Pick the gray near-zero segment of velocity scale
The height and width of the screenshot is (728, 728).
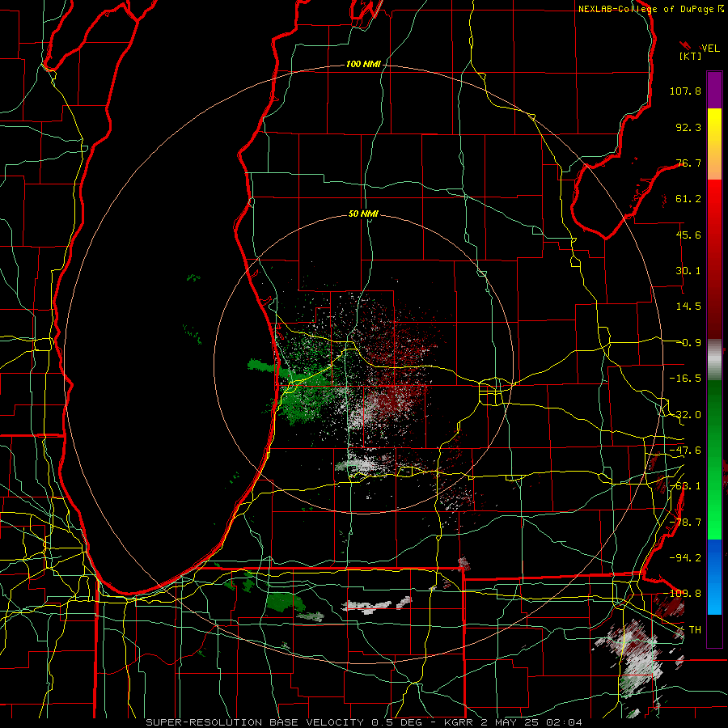click(714, 360)
